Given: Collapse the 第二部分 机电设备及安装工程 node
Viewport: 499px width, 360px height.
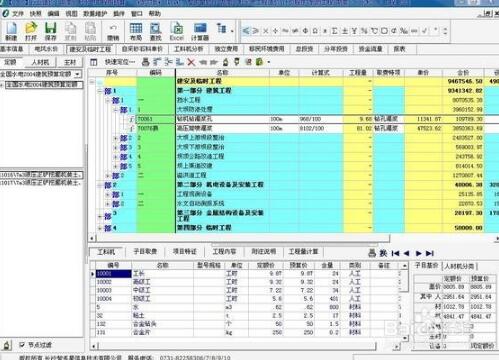Looking at the screenshot, I should 100,185.
